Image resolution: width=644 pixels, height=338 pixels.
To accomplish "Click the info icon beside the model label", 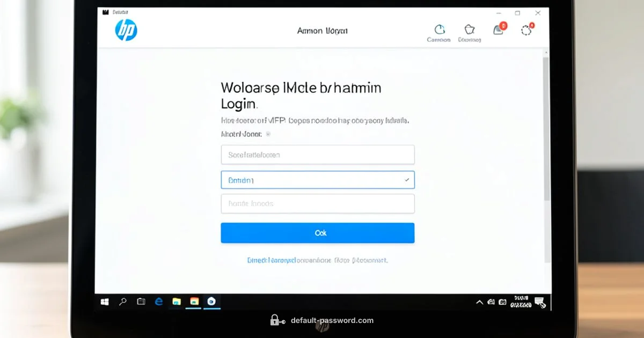I will pos(268,134).
